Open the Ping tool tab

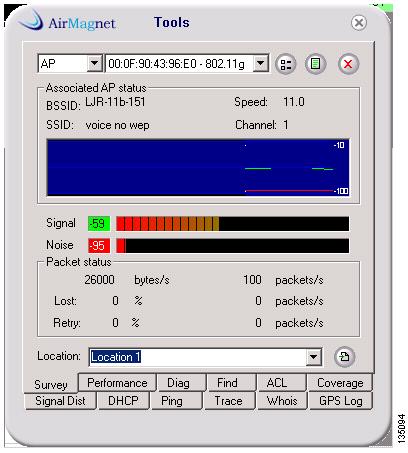(x=172, y=401)
